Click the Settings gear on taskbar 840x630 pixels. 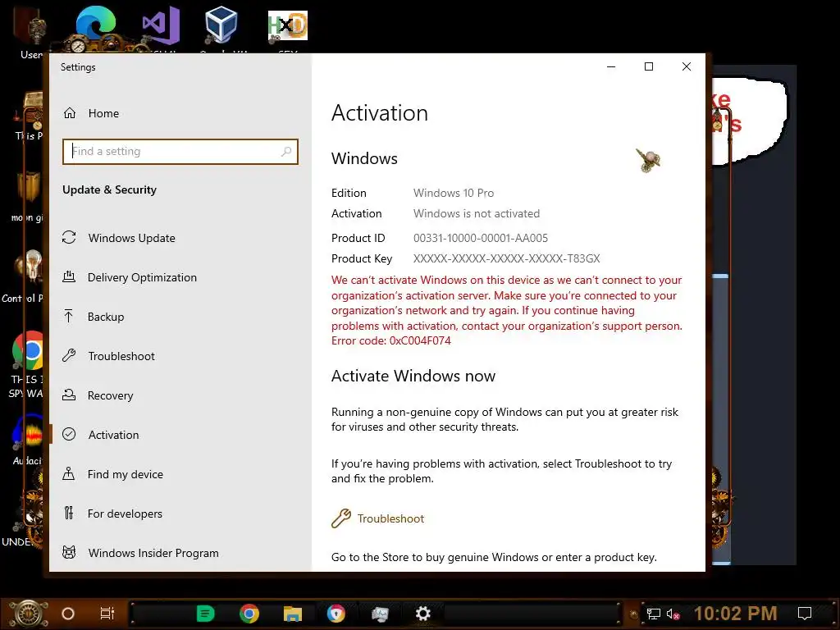pyautogui.click(x=422, y=614)
